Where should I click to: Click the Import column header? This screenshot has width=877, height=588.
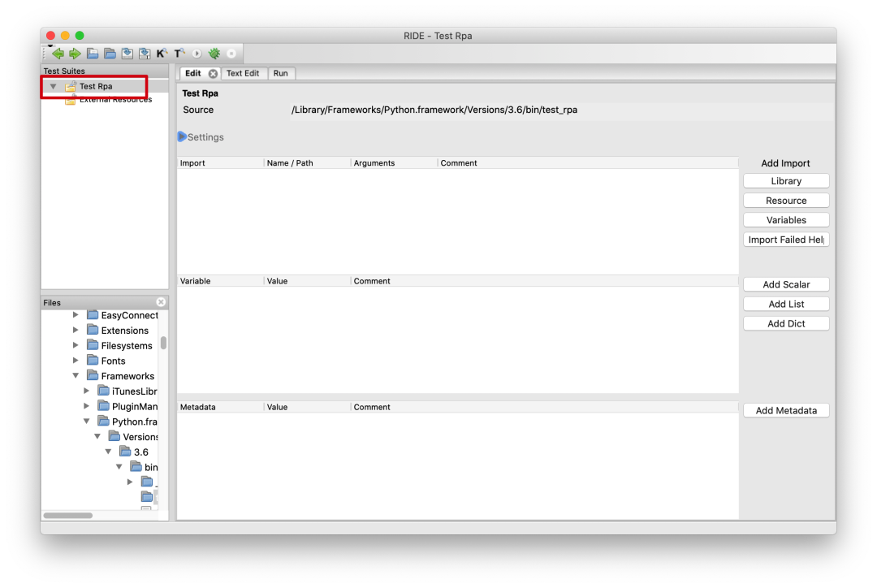point(220,163)
